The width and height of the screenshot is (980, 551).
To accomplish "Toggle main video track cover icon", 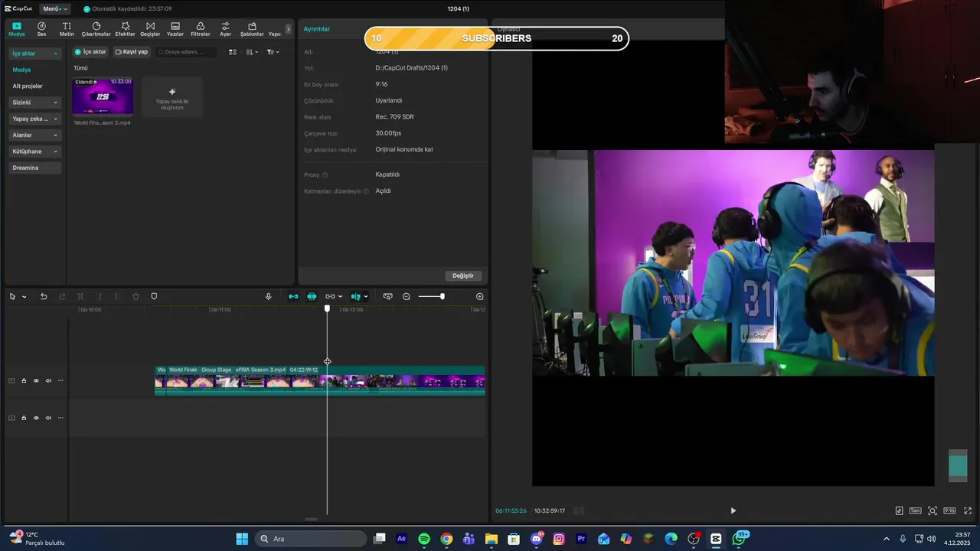I will (11, 380).
